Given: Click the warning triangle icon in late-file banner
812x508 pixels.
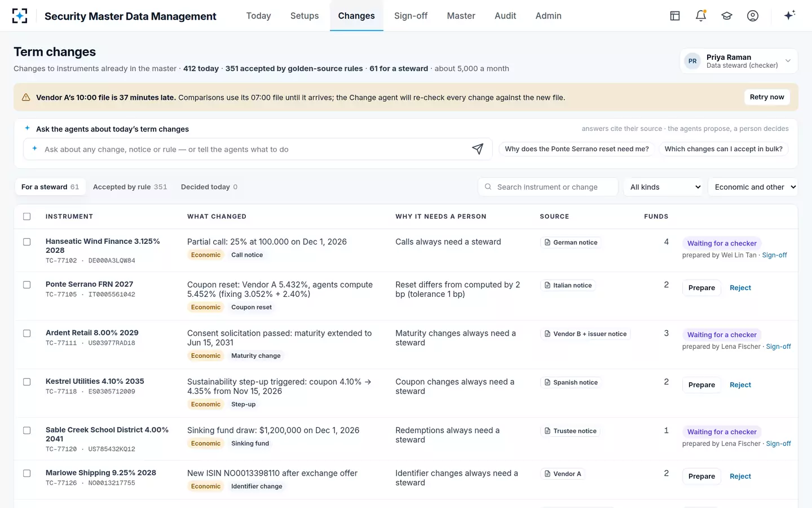Looking at the screenshot, I should (x=26, y=97).
